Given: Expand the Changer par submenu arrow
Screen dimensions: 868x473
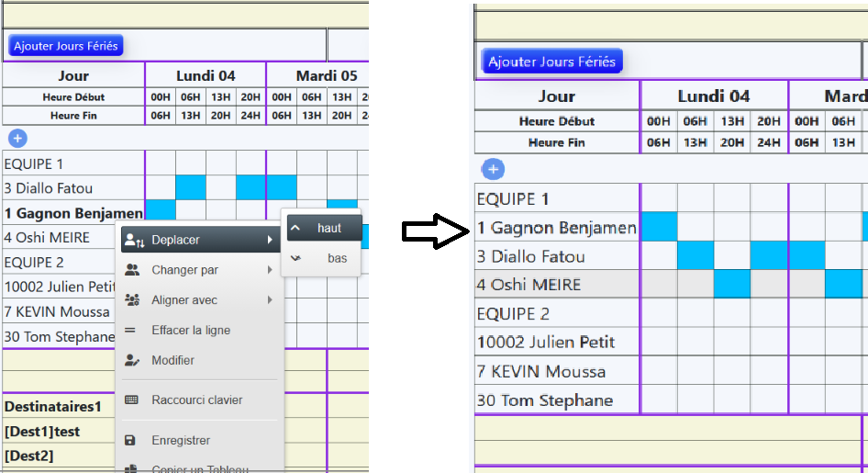Looking at the screenshot, I should [270, 270].
